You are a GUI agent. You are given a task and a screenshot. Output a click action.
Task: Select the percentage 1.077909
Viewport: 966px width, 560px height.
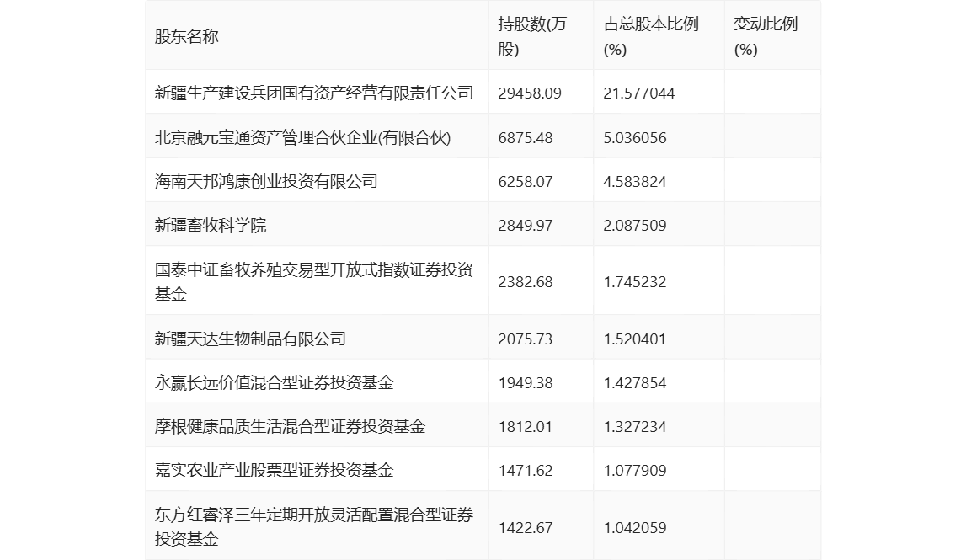point(634,471)
